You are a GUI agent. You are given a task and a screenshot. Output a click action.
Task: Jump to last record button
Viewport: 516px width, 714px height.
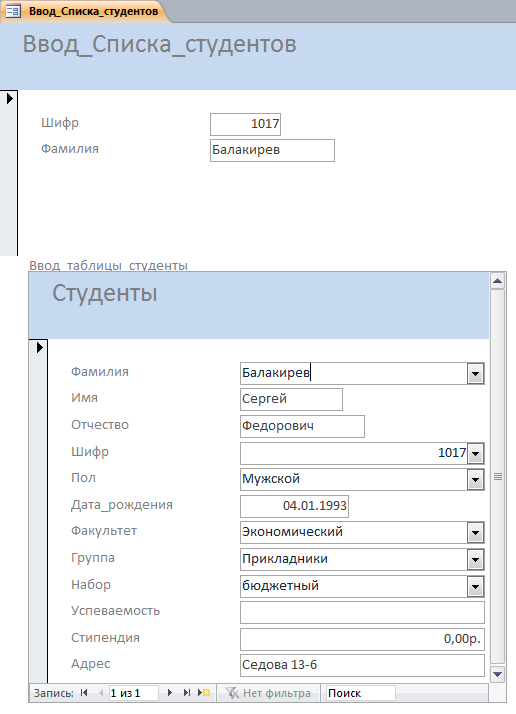(186, 693)
